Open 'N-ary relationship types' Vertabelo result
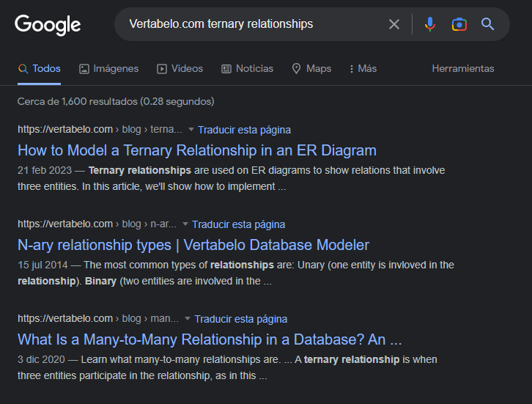Image resolution: width=532 pixels, height=404 pixels. [193, 245]
